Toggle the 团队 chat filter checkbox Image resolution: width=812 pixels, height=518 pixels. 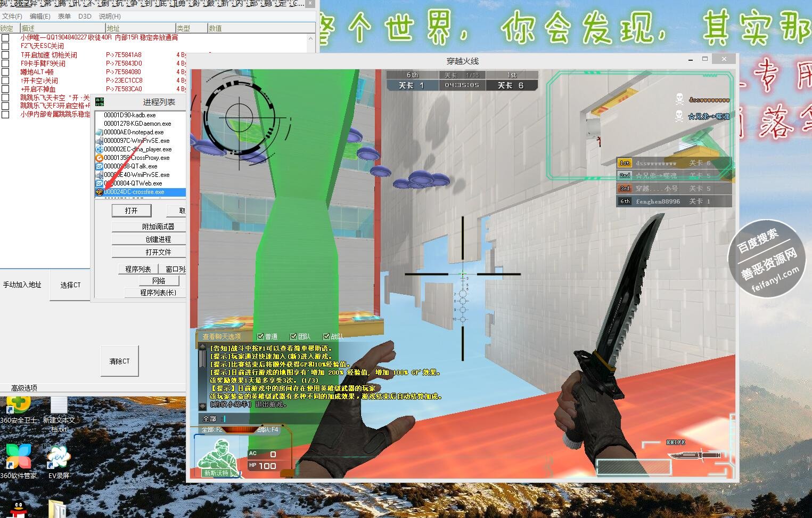pos(293,336)
